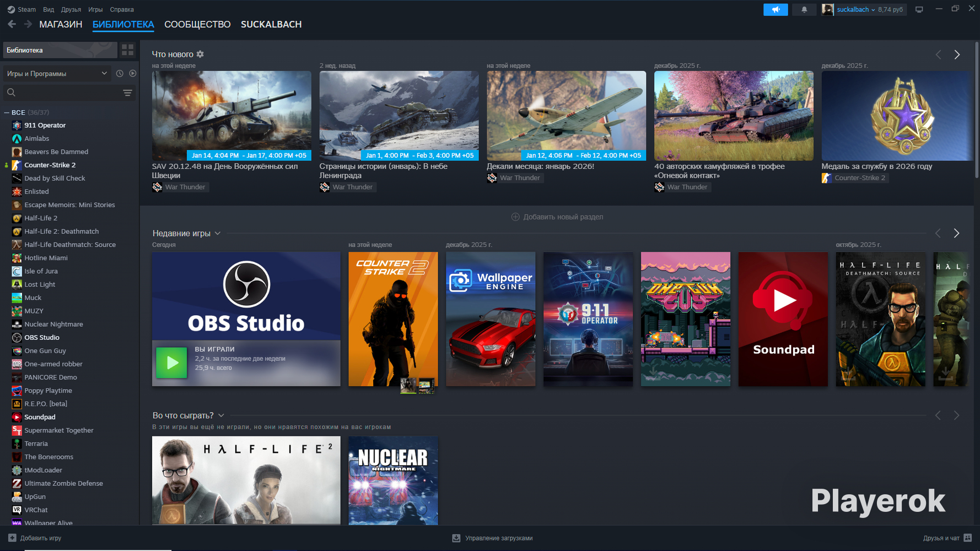Open the Half-Life 2 suggestion banner
Viewport: 980px width, 551px height.
[246, 480]
